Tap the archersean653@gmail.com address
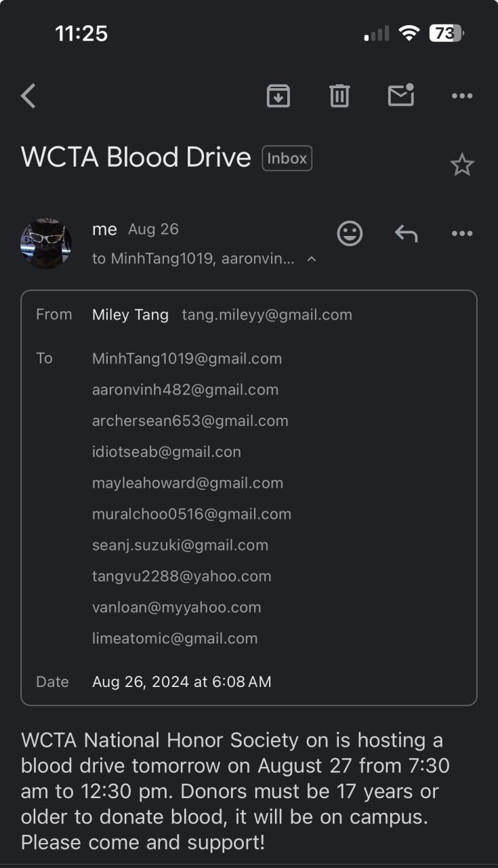Image resolution: width=498 pixels, height=868 pixels. coord(190,421)
